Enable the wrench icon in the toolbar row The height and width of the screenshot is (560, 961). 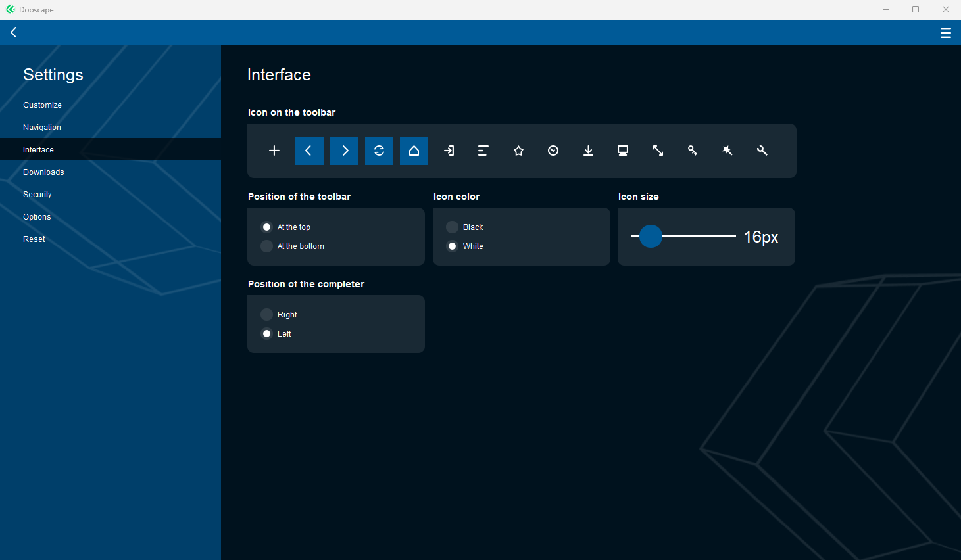(x=762, y=151)
